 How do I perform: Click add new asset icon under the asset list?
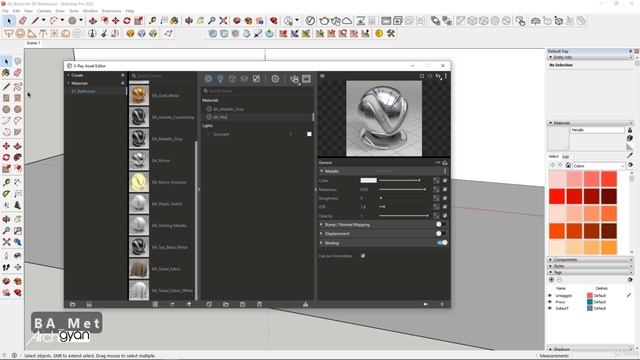click(x=209, y=304)
